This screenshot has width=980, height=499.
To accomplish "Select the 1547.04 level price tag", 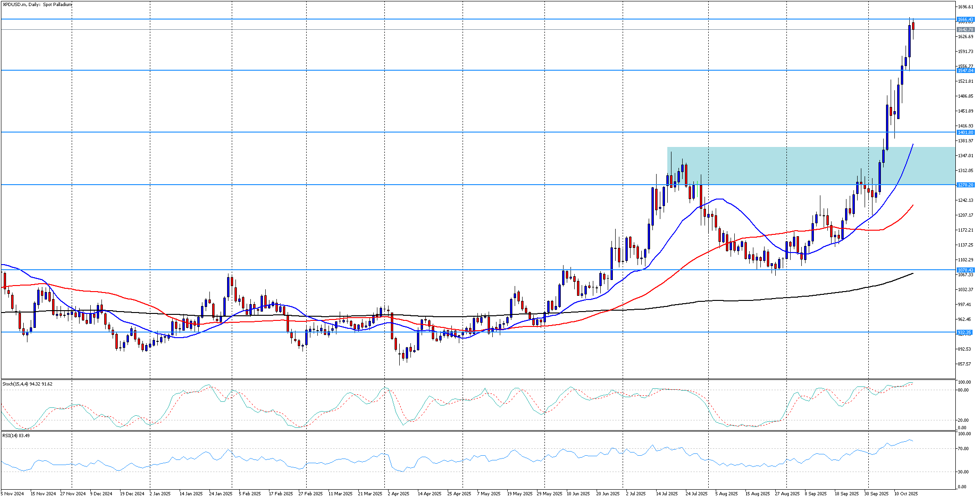I will [x=965, y=71].
